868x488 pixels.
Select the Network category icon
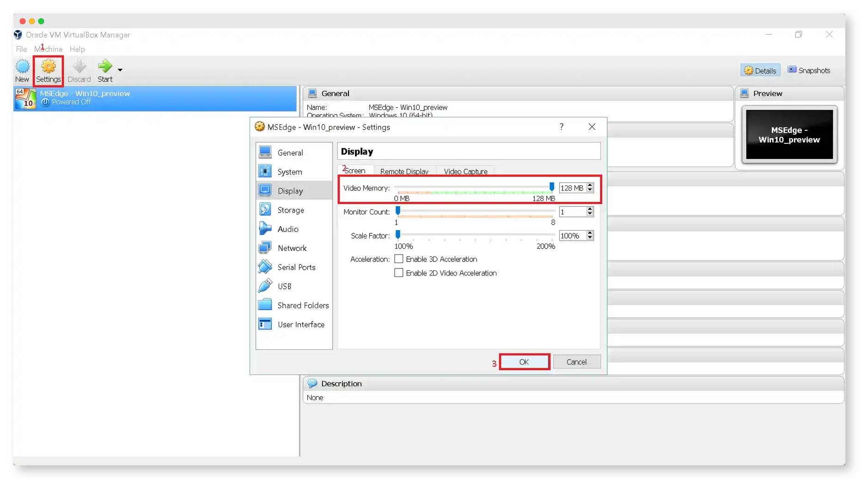coord(265,248)
